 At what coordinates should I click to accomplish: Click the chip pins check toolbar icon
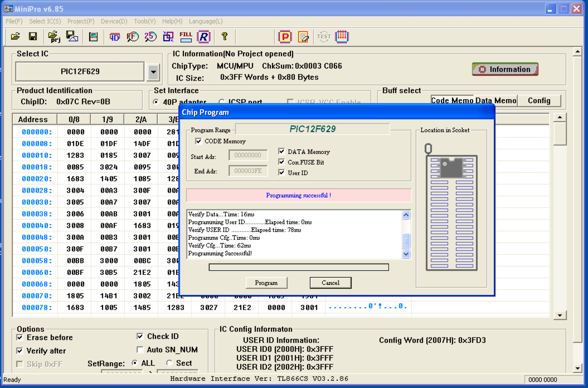(342, 37)
